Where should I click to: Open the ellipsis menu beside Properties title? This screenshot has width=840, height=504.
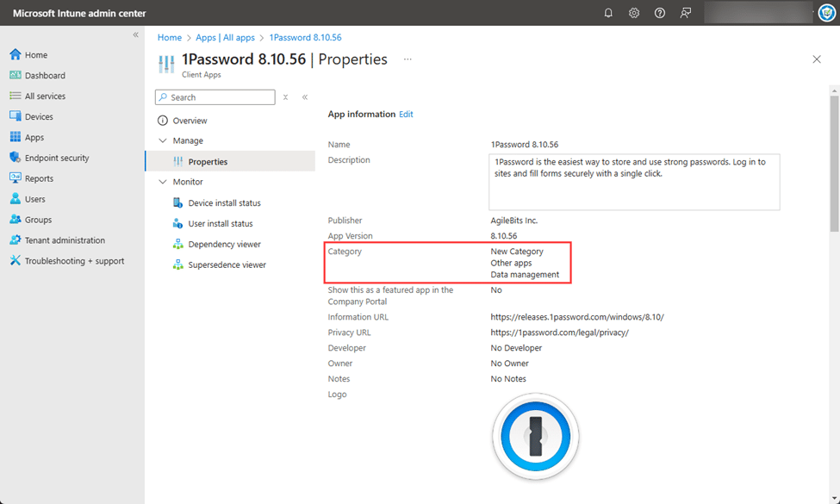click(408, 59)
